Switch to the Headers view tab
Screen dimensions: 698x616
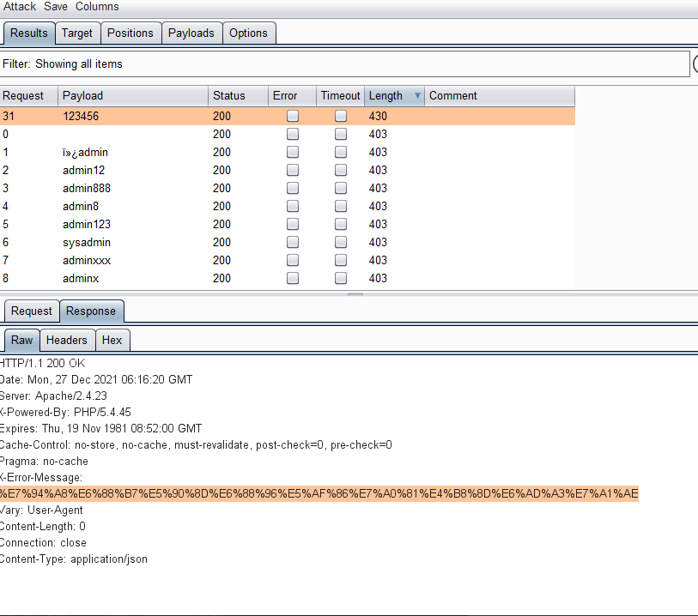click(67, 341)
